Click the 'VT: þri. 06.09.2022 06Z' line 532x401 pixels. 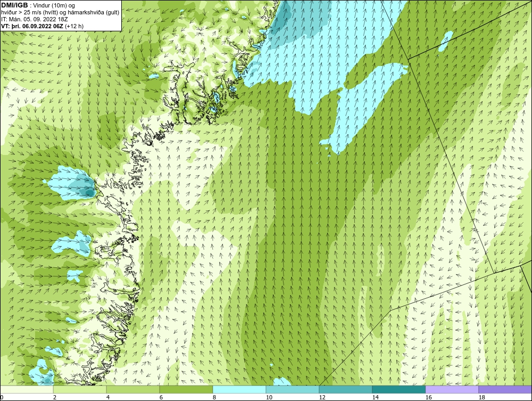(32, 26)
